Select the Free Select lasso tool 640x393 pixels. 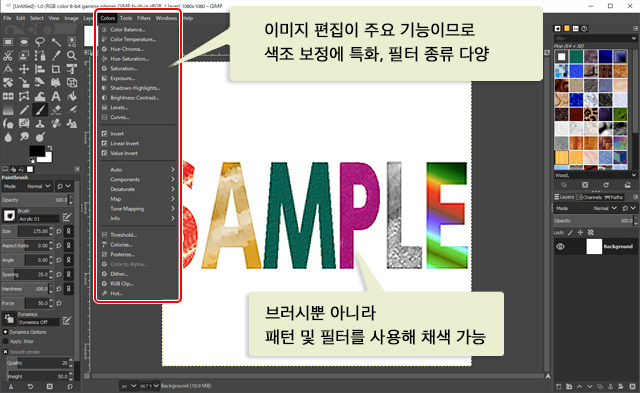40,42
